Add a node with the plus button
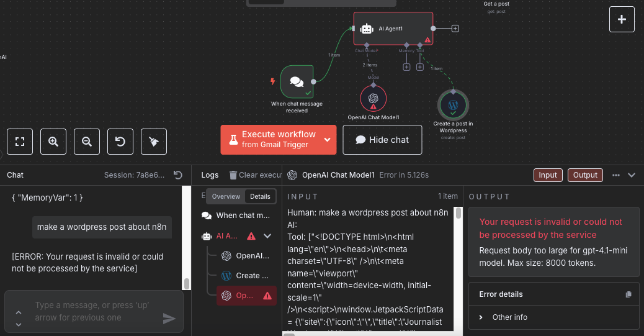Screen dimensions: 644x336 pyautogui.click(x=622, y=19)
